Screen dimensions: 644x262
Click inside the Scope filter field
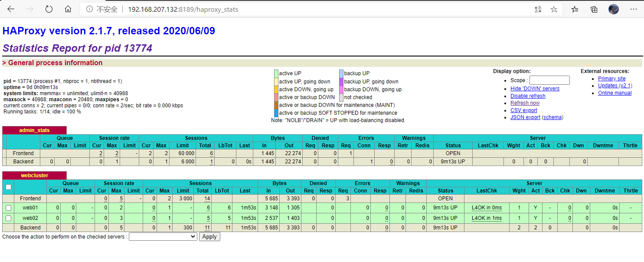(549, 80)
